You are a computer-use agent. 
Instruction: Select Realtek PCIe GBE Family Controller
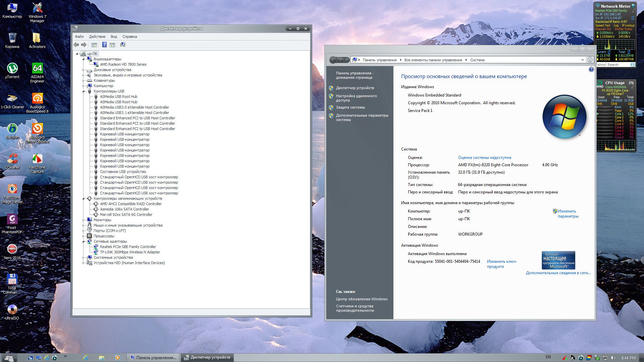pyautogui.click(x=128, y=247)
